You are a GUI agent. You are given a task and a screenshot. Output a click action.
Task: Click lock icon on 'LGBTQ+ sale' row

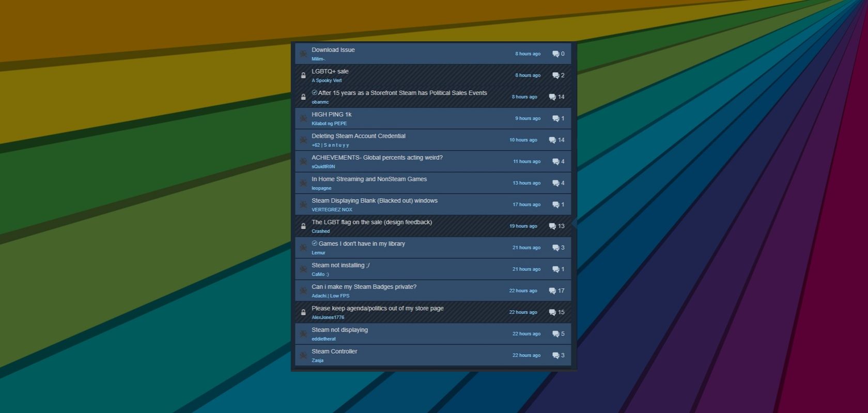(303, 75)
